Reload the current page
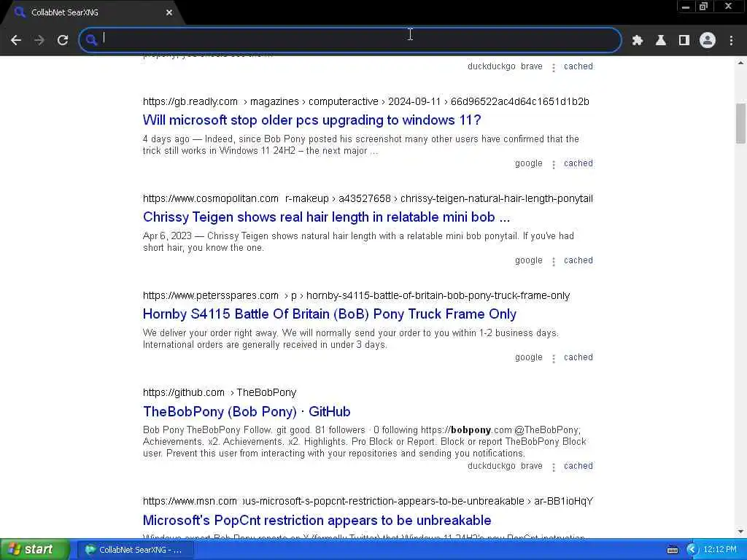747x560 pixels. (63, 40)
